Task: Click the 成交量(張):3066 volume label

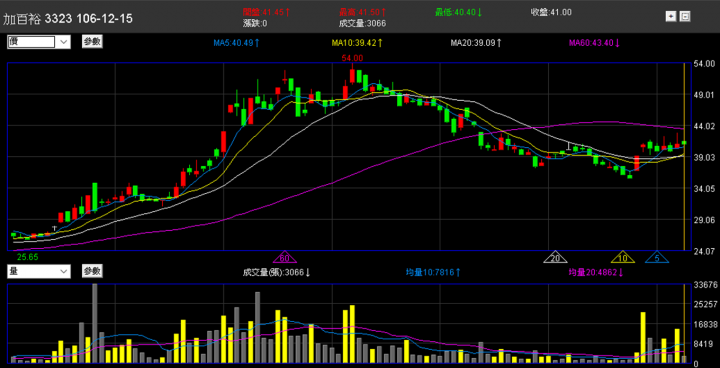Action: click(277, 272)
